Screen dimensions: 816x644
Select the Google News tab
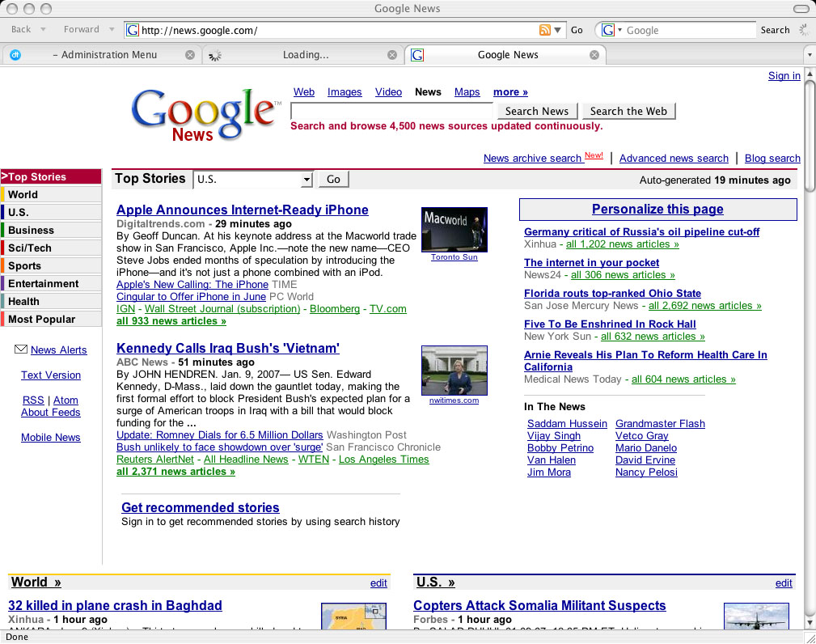[x=505, y=55]
